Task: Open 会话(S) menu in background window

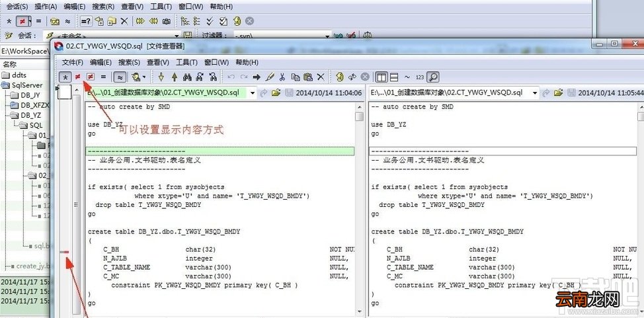Action: point(17,7)
